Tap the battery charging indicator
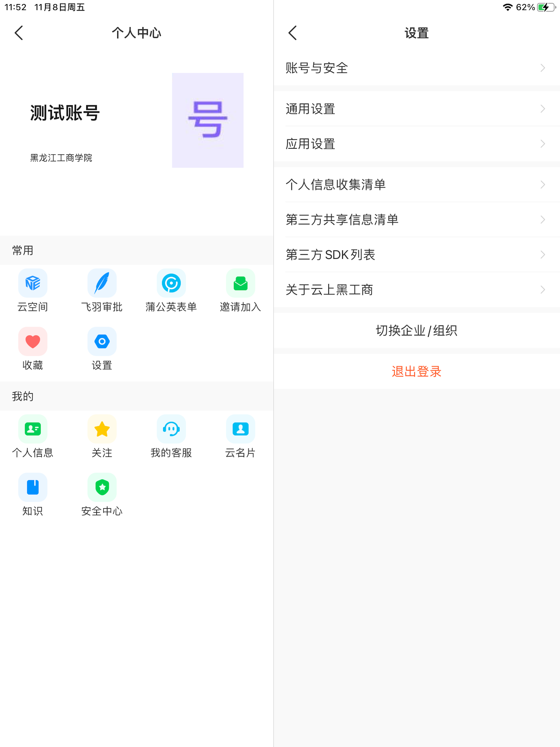This screenshot has width=560, height=747. point(546,7)
